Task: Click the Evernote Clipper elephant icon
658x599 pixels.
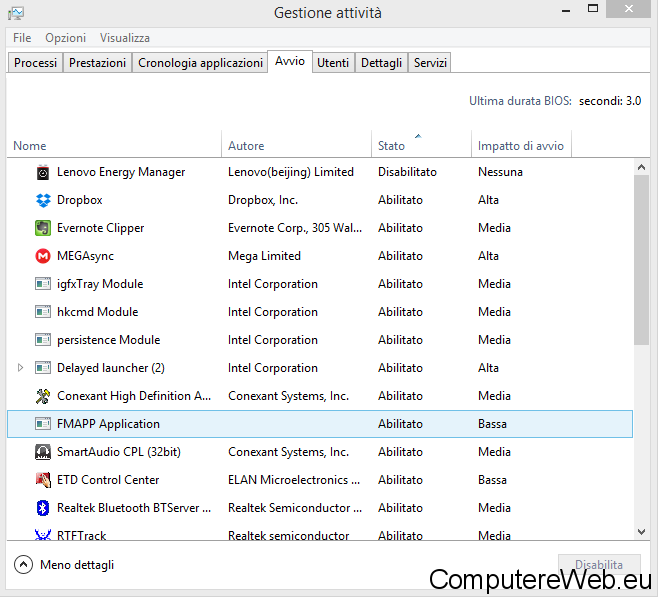Action: 43,228
